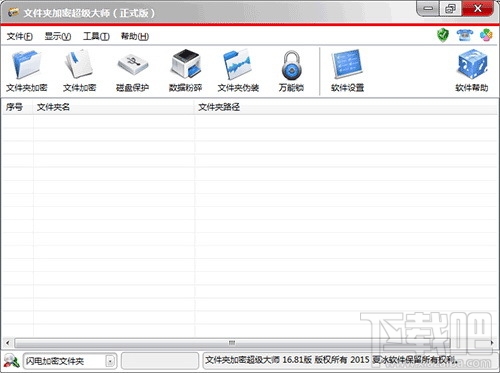This screenshot has width=500, height=373.
Task: Open 磁盘保护 disk protection
Action: tap(132, 71)
